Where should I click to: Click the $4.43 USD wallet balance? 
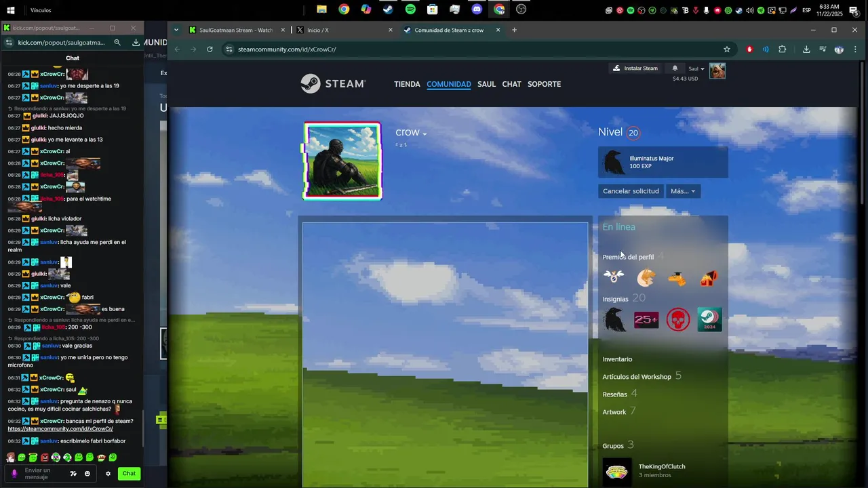point(685,79)
